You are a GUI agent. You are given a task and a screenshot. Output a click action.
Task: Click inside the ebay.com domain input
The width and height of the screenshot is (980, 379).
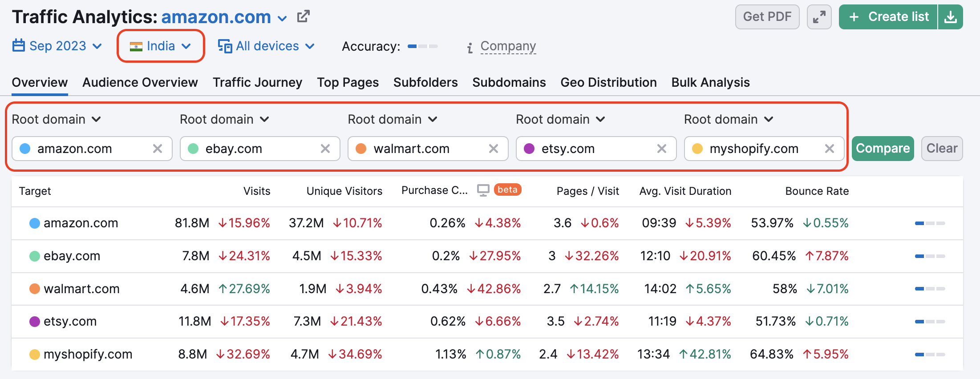point(259,149)
